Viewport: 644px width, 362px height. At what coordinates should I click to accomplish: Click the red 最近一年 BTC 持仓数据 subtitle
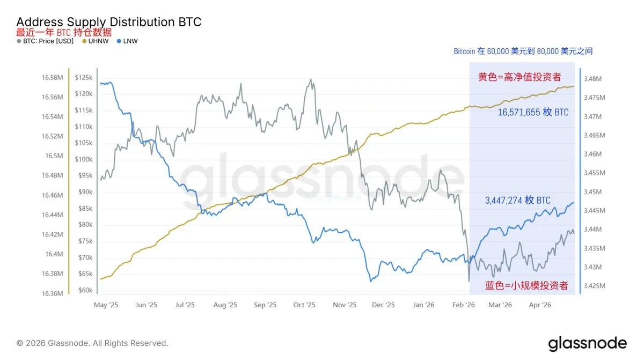pyautogui.click(x=64, y=32)
